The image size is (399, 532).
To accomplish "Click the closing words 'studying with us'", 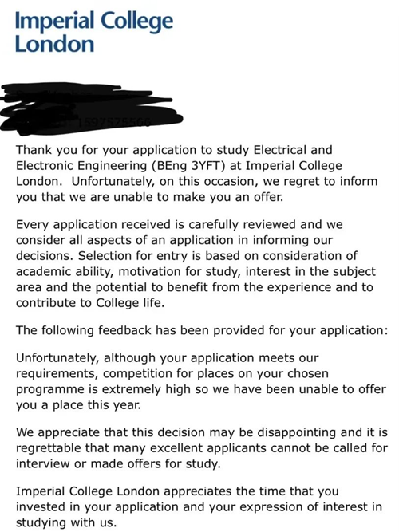I will click(66, 522).
